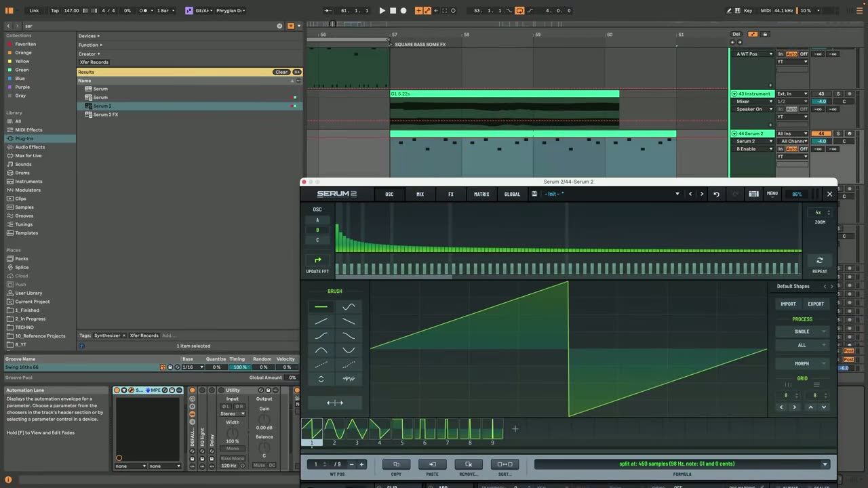Click the FFT bins horizontal scrollbar

pyautogui.click(x=393, y=277)
